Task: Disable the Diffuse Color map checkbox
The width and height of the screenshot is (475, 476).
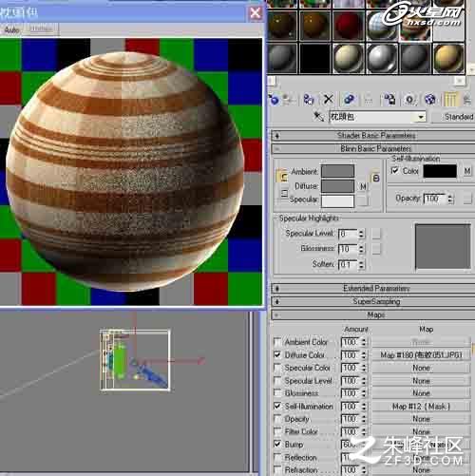Action: tap(277, 354)
